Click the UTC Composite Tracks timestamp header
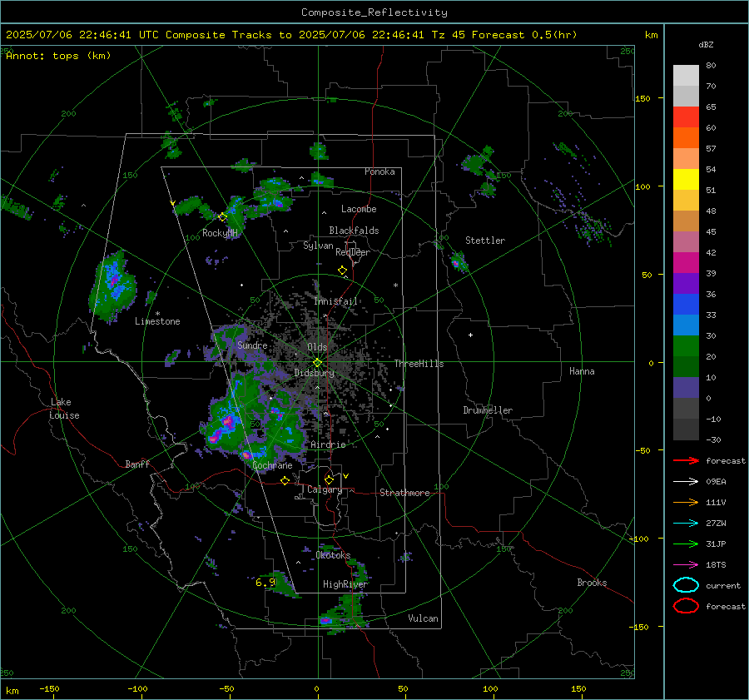 click(291, 35)
